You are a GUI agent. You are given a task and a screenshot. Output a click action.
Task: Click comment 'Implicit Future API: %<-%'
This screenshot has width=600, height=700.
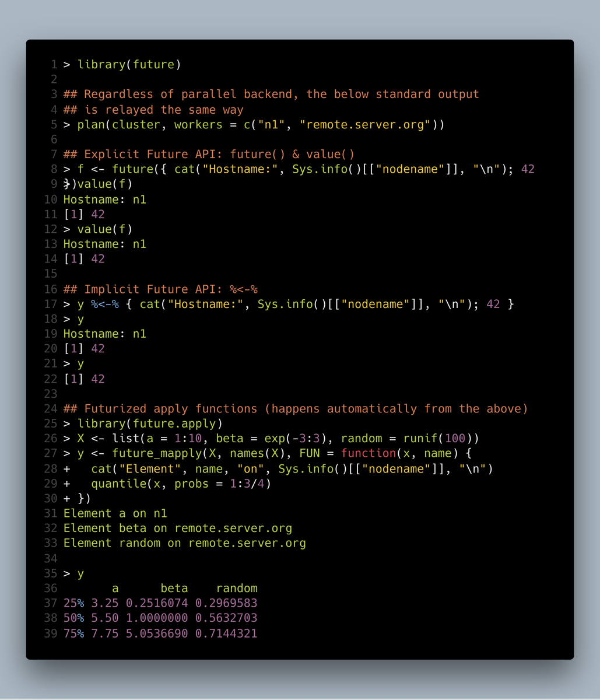pos(171,289)
